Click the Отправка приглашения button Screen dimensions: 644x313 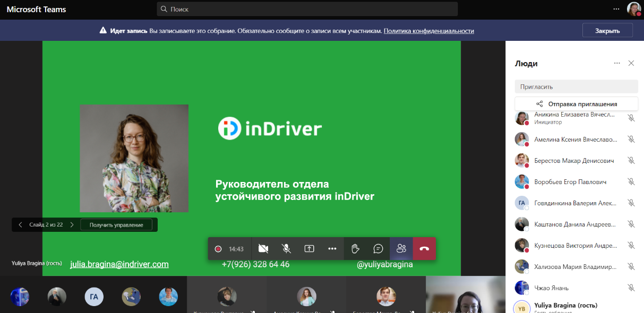(x=577, y=104)
